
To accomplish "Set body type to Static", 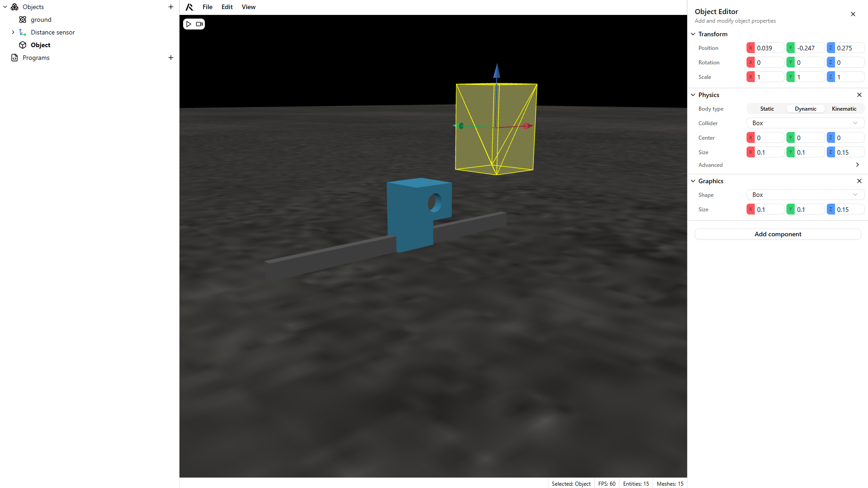I will click(767, 109).
